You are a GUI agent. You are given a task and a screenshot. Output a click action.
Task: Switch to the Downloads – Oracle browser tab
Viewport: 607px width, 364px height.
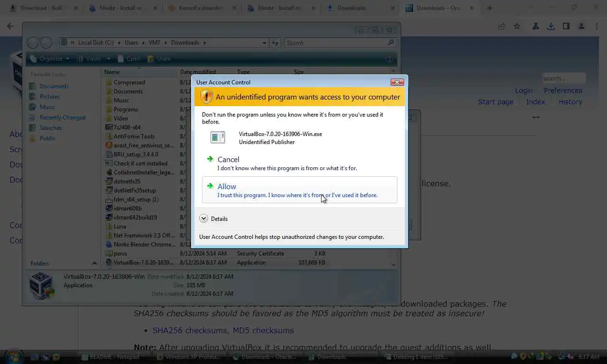(x=439, y=8)
